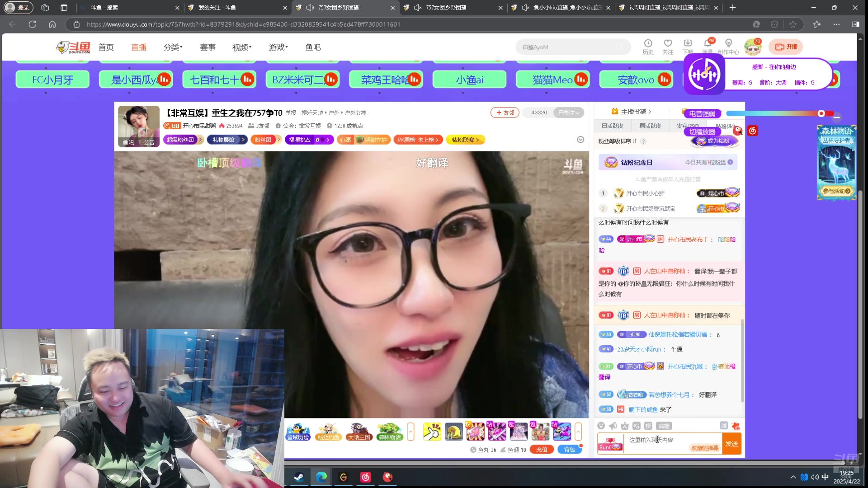Open the streamer avatar thumbnail
The image size is (868, 488).
coord(139,126)
